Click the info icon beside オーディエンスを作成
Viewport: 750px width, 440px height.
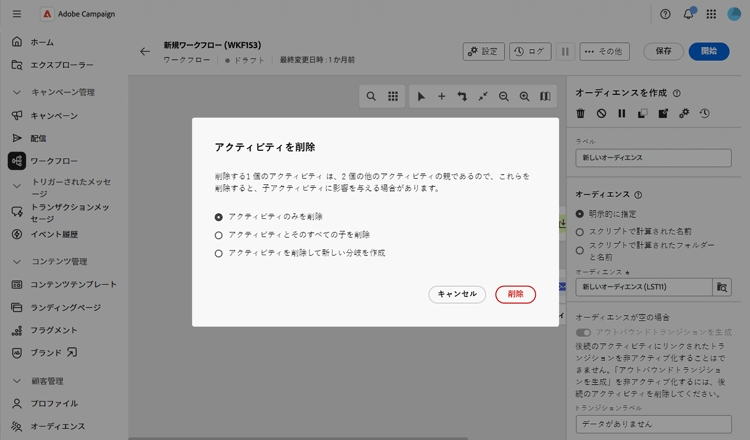[x=677, y=93]
